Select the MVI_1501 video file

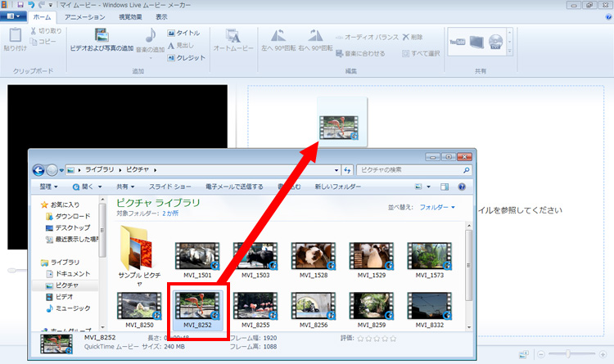coord(197,259)
